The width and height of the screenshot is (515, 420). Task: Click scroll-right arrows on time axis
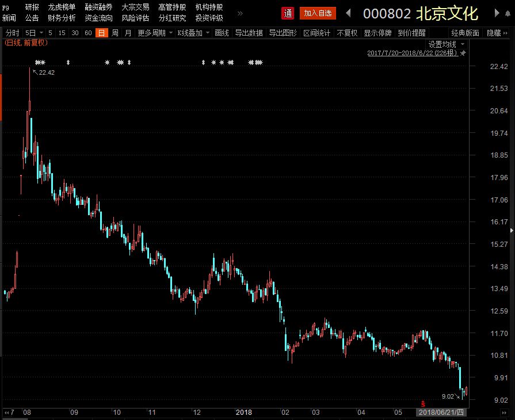(504, 413)
